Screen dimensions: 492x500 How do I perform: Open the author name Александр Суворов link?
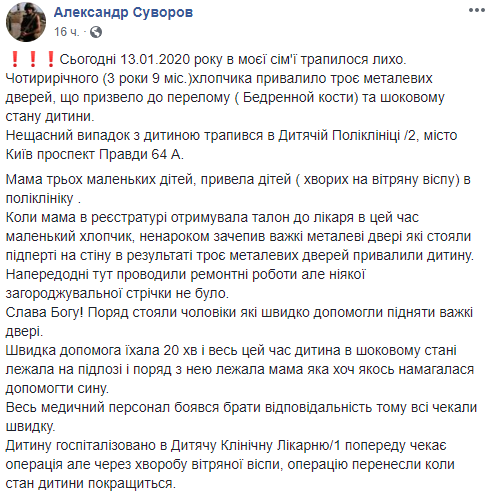(x=123, y=12)
